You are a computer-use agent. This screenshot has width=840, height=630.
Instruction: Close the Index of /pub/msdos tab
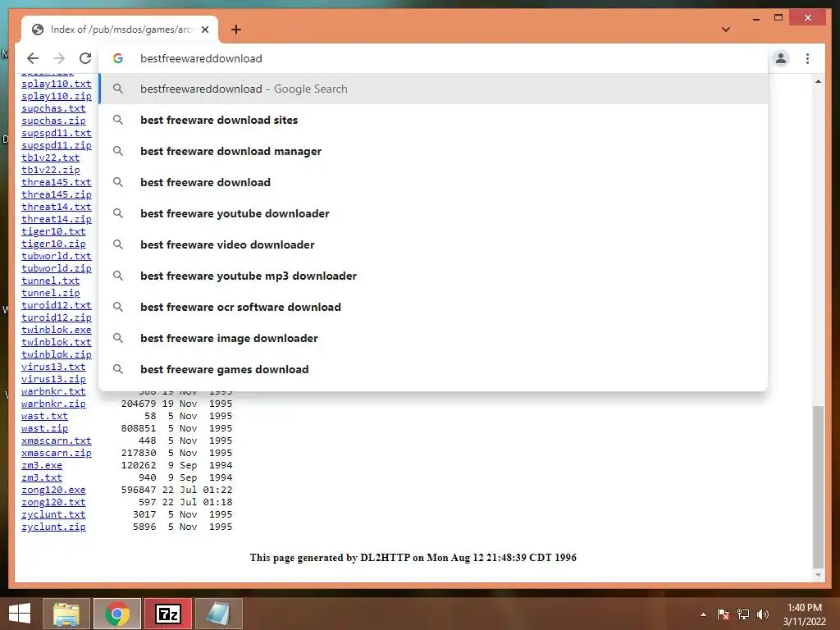click(205, 30)
